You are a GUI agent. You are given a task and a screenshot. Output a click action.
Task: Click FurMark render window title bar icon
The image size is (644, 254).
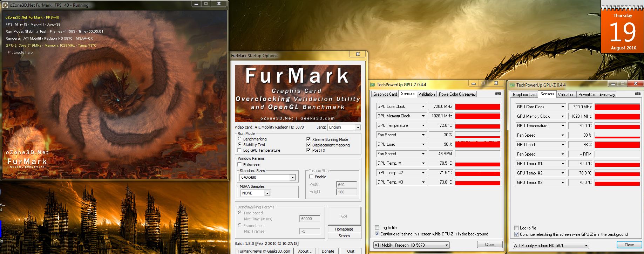[x=5, y=5]
